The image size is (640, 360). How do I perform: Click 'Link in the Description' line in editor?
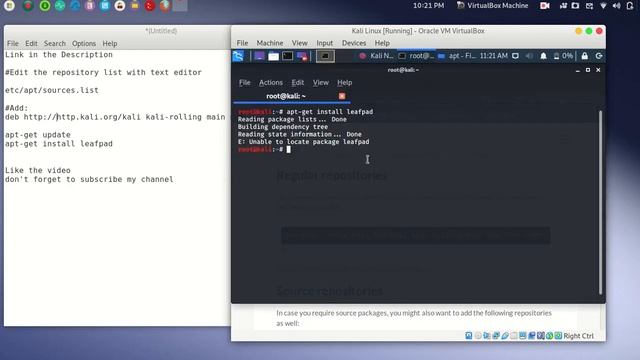59,55
